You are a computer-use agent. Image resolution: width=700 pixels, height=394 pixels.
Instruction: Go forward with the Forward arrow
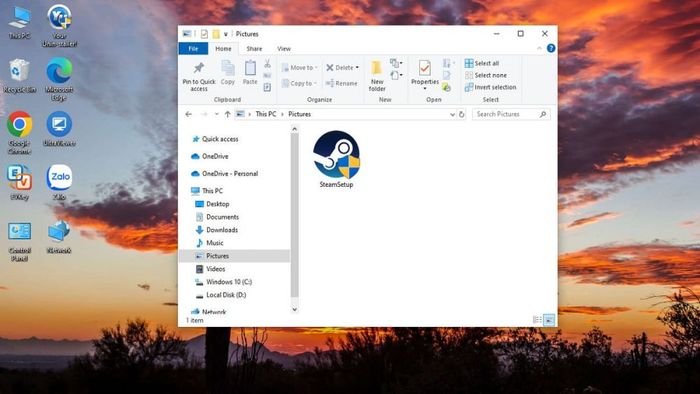tap(204, 114)
